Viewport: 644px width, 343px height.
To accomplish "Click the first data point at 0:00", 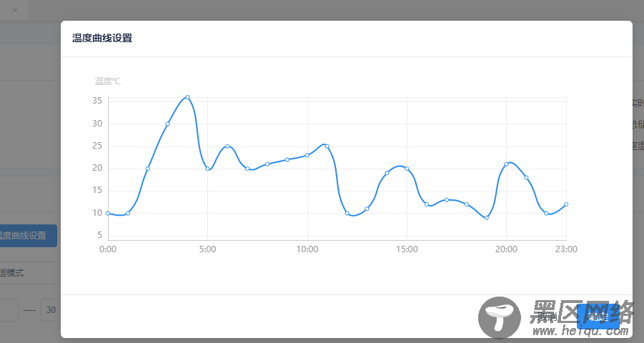I will click(108, 213).
